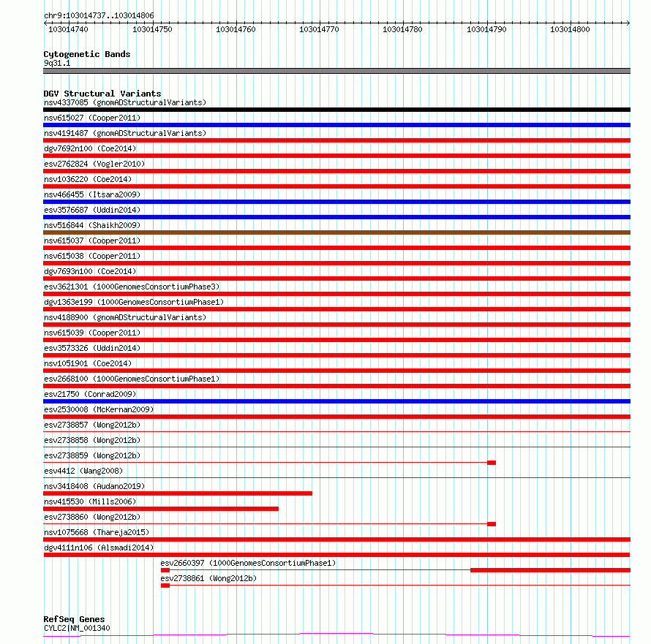Click variant label esv2660397 (1000GenomesConsortiumPhase1)

point(248,563)
